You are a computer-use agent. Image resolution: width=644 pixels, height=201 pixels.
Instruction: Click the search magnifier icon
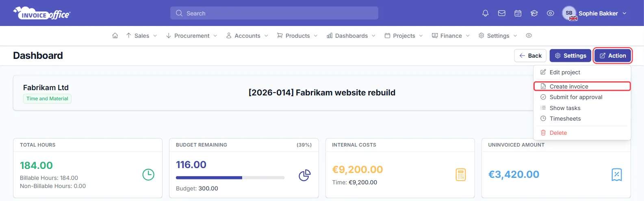179,13
